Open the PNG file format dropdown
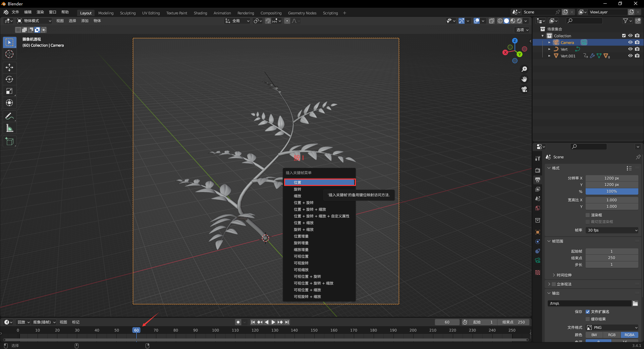Image resolution: width=644 pixels, height=349 pixels. (x=612, y=328)
